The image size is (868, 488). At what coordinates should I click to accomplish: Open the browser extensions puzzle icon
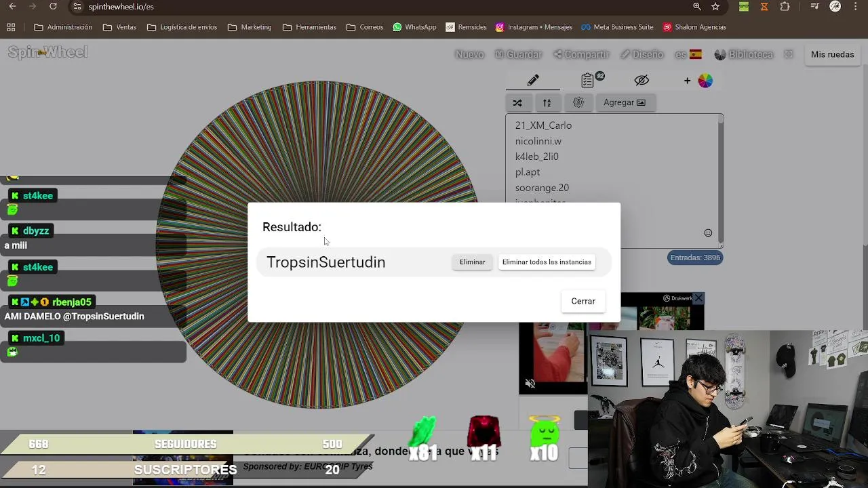[x=785, y=6]
